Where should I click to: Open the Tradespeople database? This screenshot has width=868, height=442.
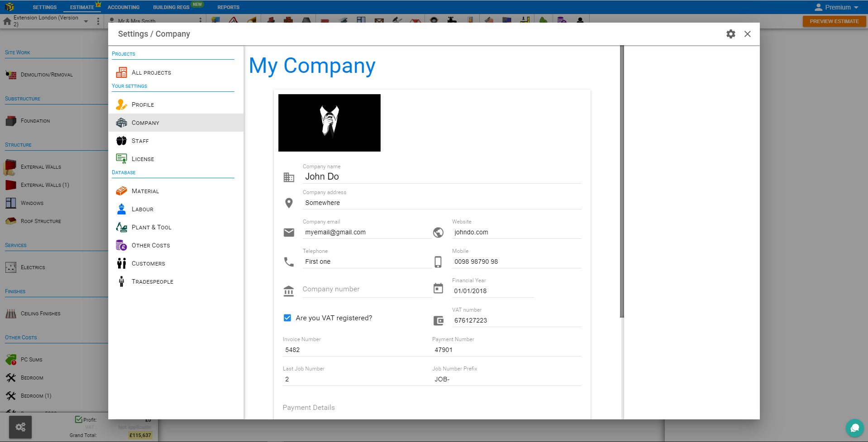pyautogui.click(x=176, y=281)
